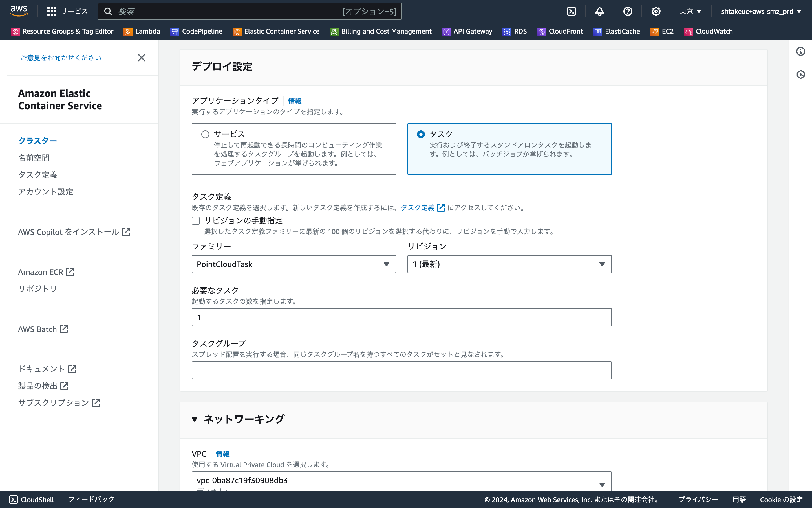Go to 名前空間 in the sidebar
The height and width of the screenshot is (508, 812).
pos(34,157)
